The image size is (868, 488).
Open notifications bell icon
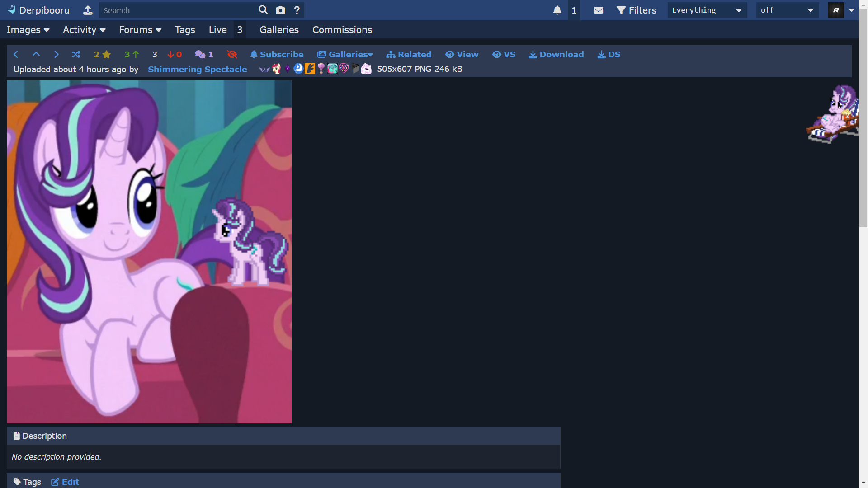point(557,10)
